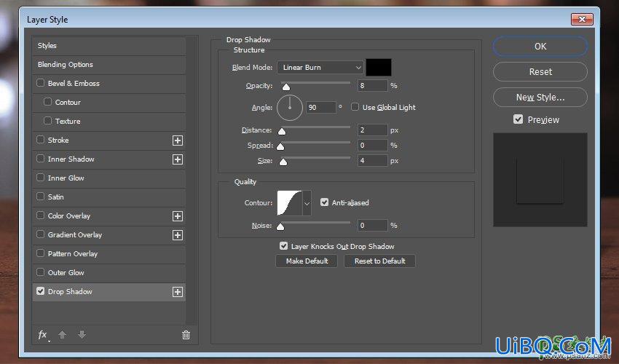619x364 pixels.
Task: Click the Noise value field
Action: [x=372, y=226]
